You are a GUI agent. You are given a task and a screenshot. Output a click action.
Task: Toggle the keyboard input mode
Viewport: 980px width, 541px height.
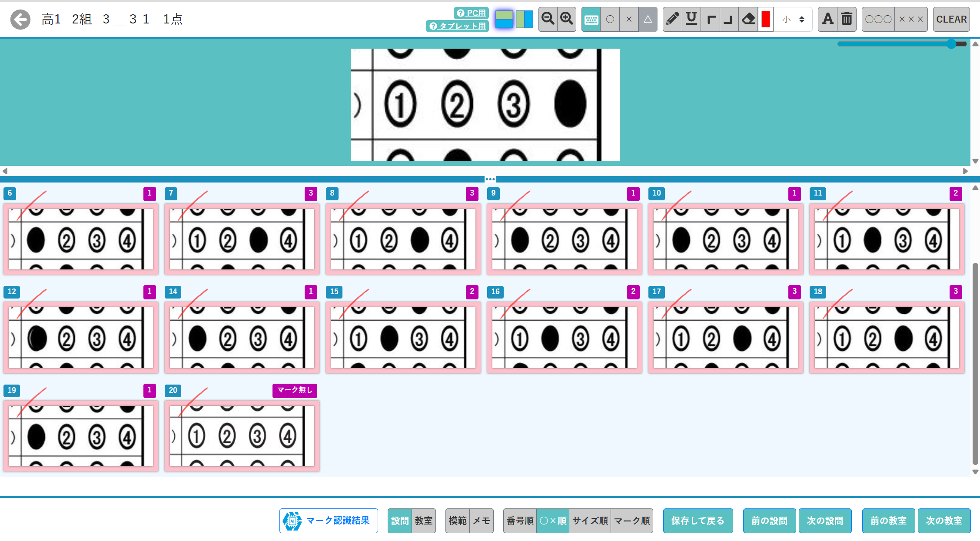click(x=591, y=19)
